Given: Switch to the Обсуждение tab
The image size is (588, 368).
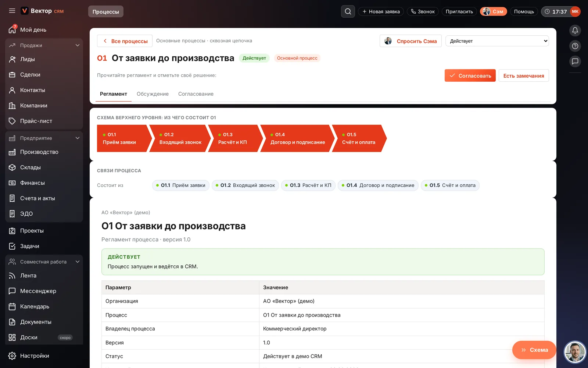Looking at the screenshot, I should [x=153, y=94].
